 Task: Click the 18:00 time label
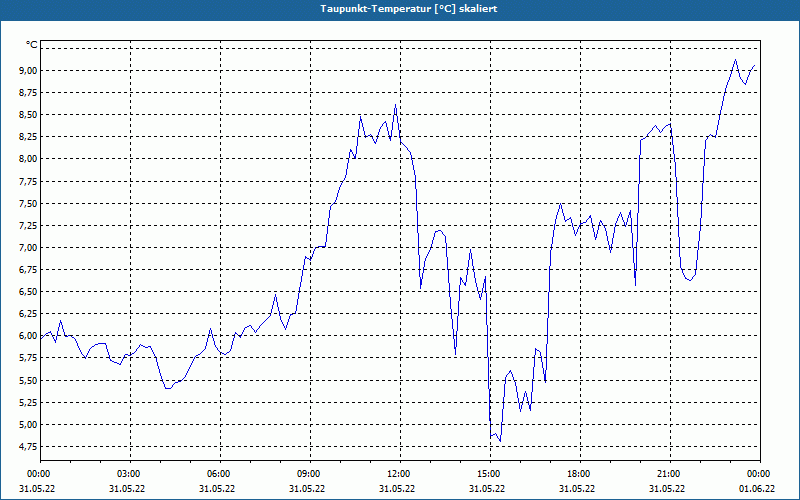(x=579, y=474)
